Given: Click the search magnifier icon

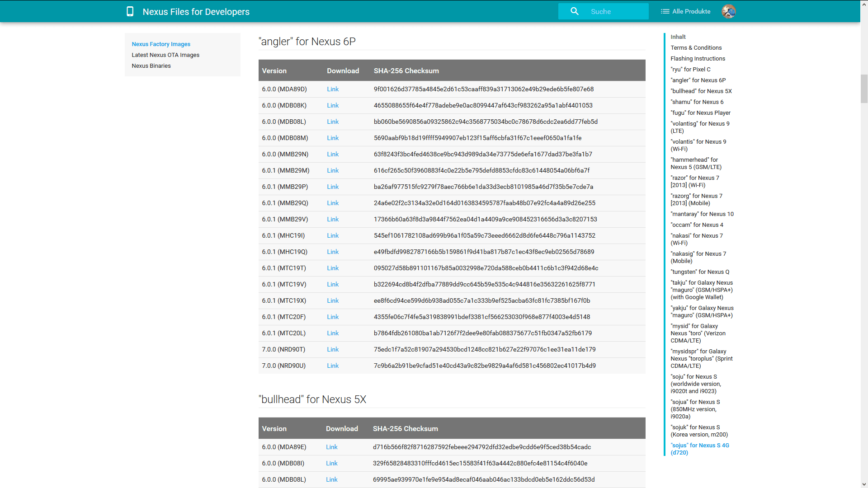Looking at the screenshot, I should pos(575,11).
